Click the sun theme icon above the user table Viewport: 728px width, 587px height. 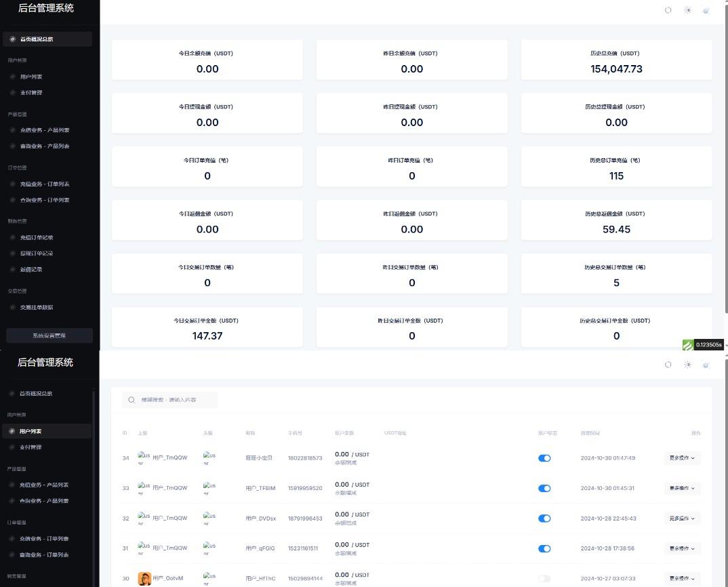(687, 365)
